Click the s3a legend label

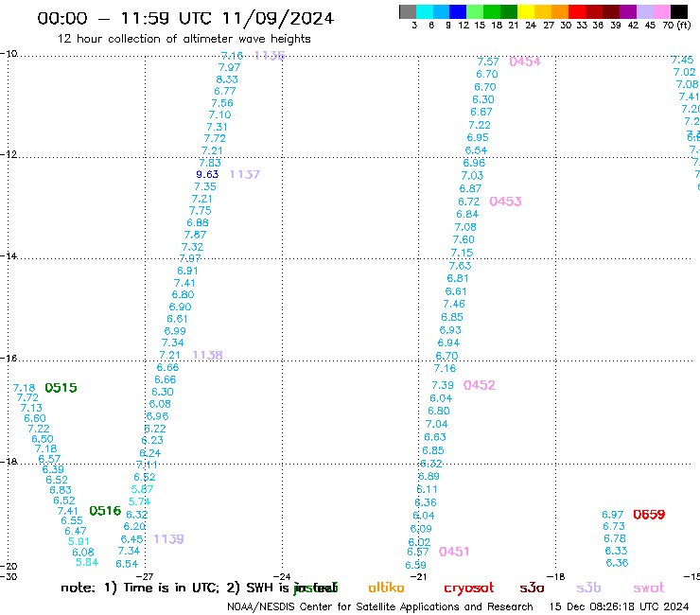coord(532,589)
